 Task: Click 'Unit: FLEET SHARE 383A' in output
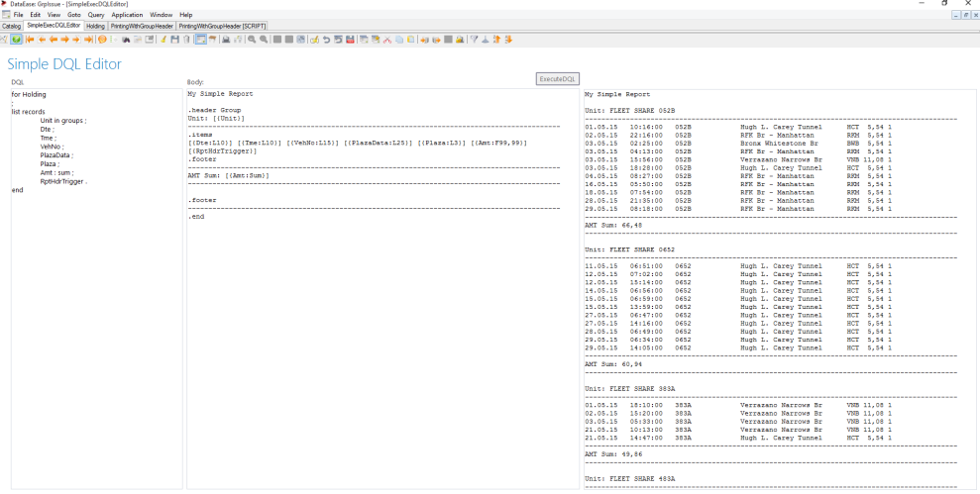(629, 388)
